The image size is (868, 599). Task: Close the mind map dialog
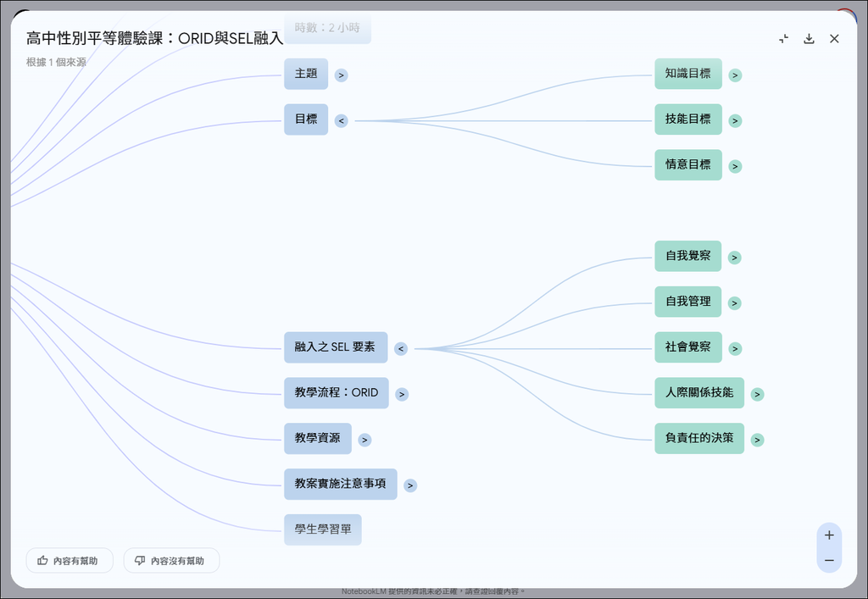tap(834, 39)
